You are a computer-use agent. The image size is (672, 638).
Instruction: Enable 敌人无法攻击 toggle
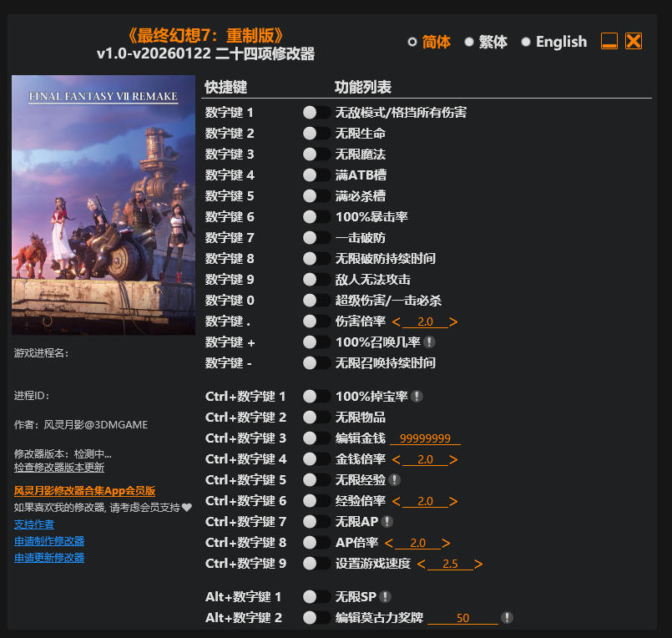(x=316, y=280)
